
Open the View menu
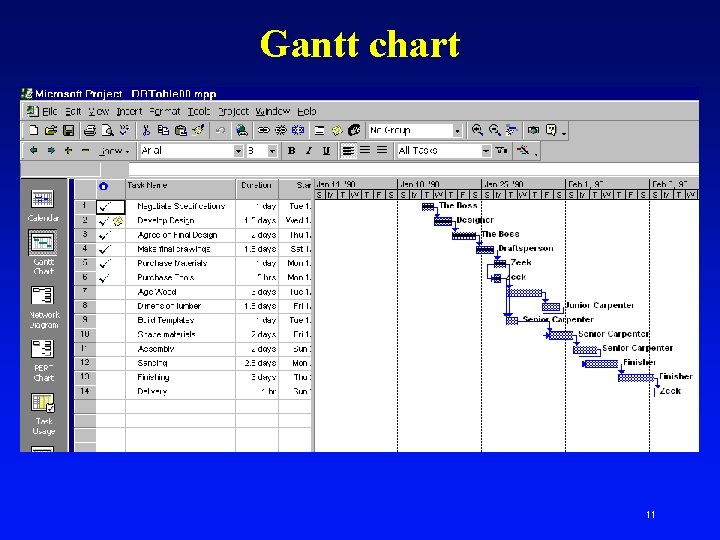pos(99,112)
